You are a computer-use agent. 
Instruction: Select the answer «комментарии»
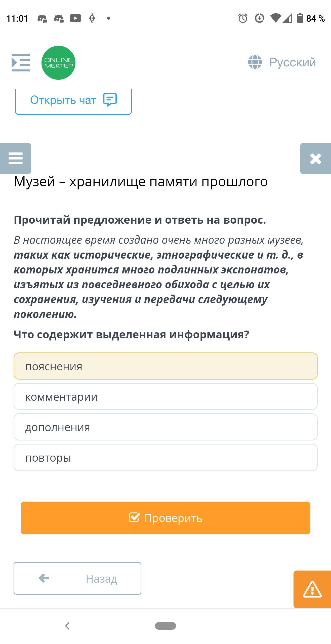point(165,396)
